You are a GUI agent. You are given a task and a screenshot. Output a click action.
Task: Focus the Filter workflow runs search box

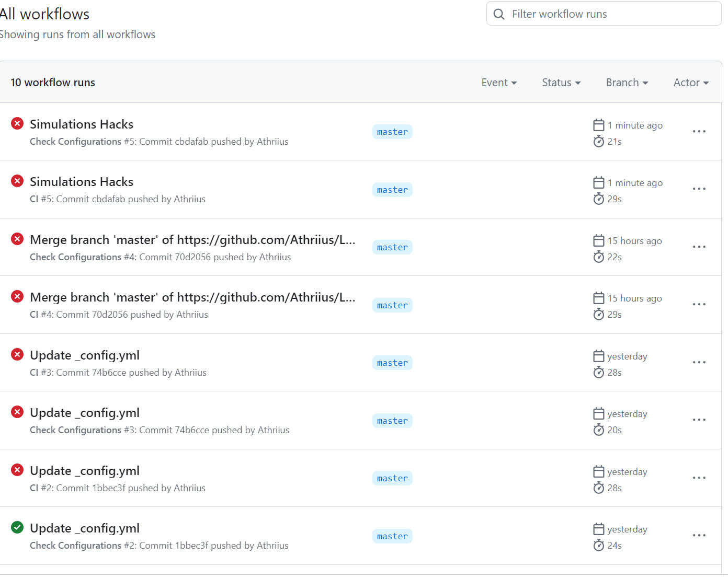(604, 14)
